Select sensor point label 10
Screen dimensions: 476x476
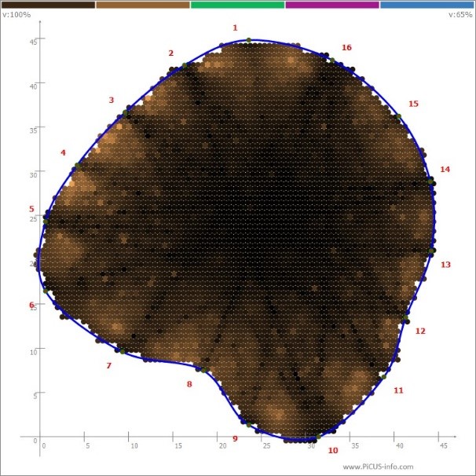(333, 451)
